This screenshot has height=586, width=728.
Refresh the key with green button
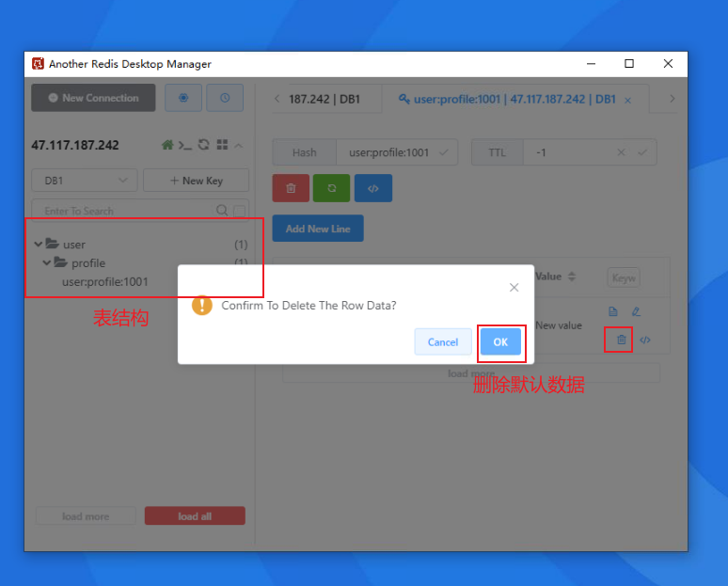pyautogui.click(x=331, y=188)
